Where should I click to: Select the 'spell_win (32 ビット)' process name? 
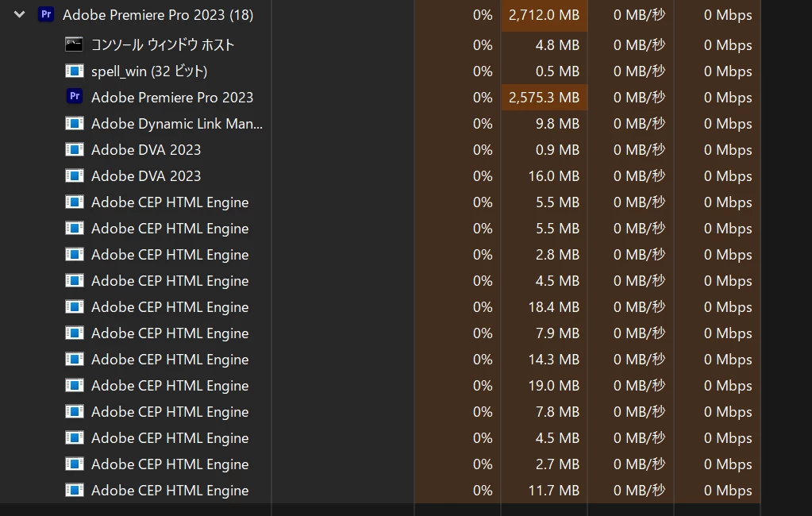(x=149, y=71)
